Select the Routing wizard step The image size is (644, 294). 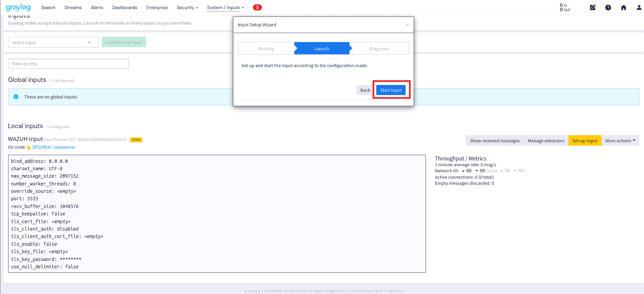[x=266, y=49]
